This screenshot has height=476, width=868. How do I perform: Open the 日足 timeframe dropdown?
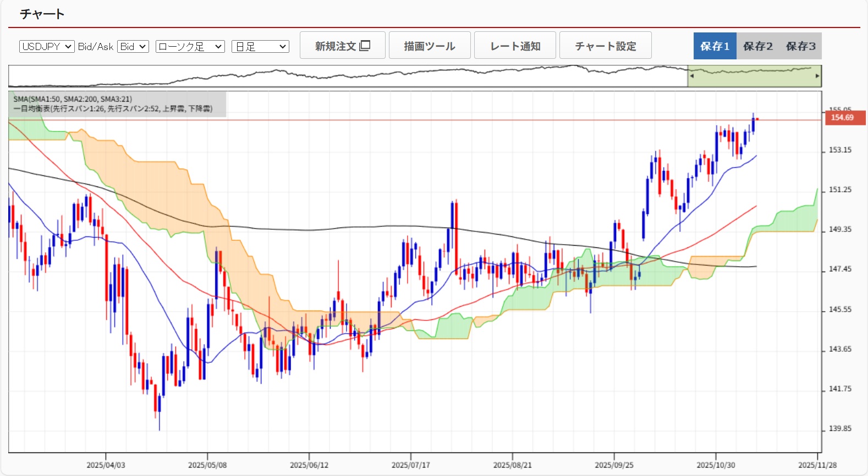[260, 47]
